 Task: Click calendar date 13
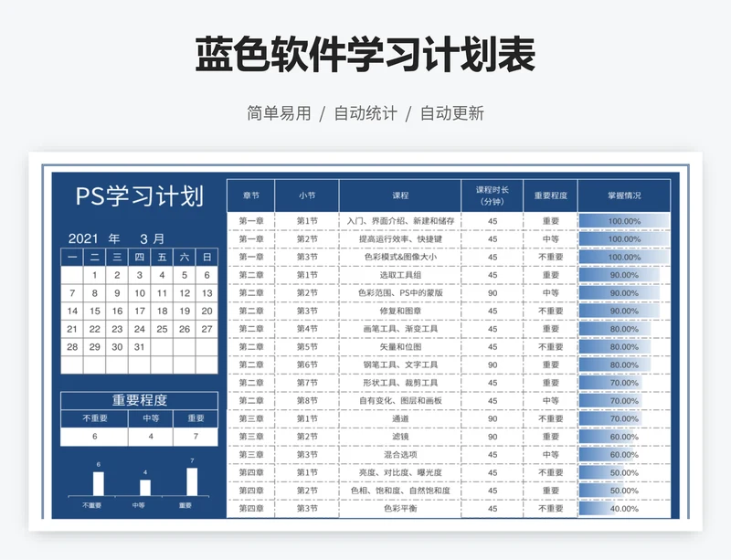(207, 293)
